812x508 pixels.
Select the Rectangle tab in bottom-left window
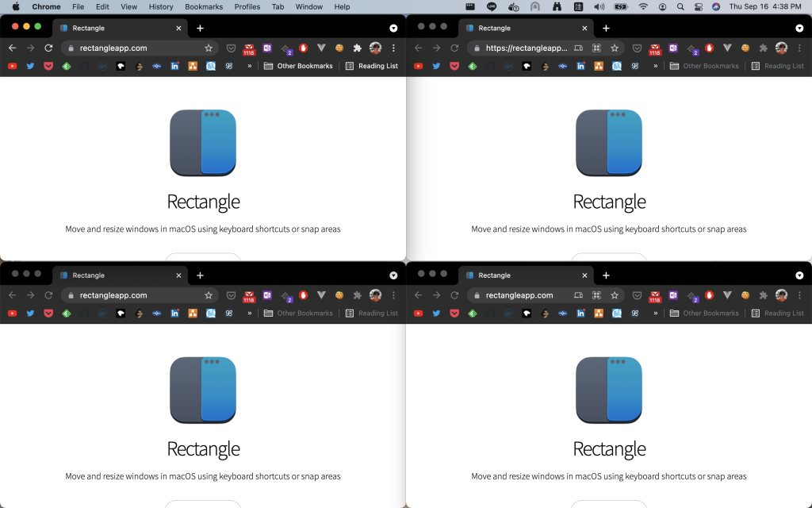(x=118, y=275)
